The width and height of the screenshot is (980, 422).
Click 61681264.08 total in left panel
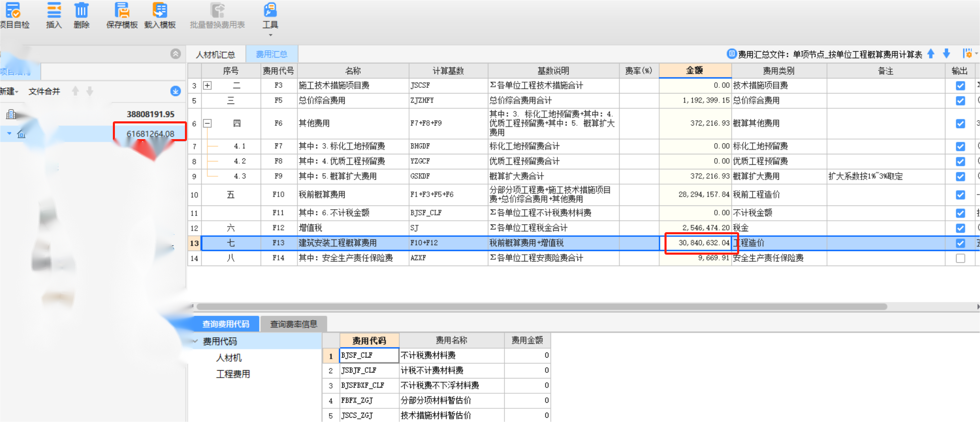click(150, 134)
